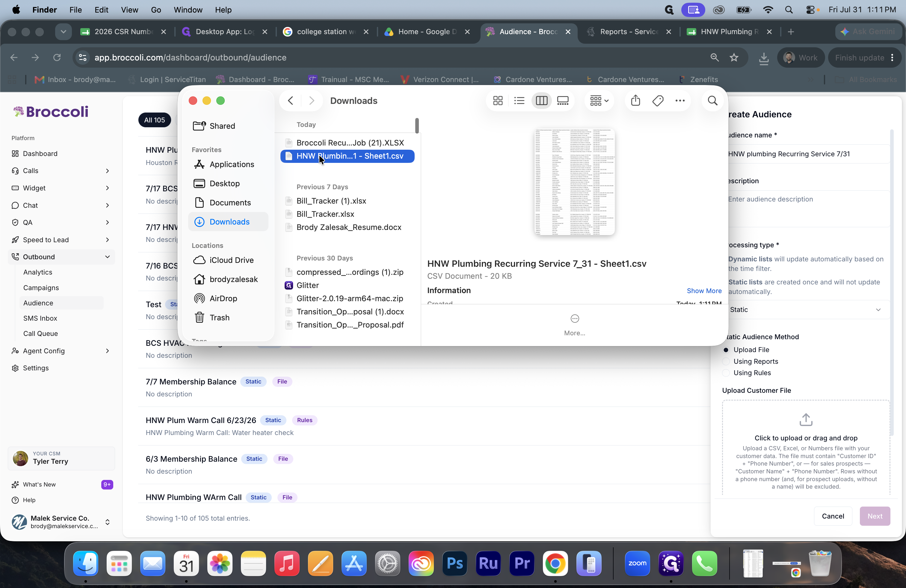Open the Finder group-by dropdown
Screen dimensions: 906x588
599,101
